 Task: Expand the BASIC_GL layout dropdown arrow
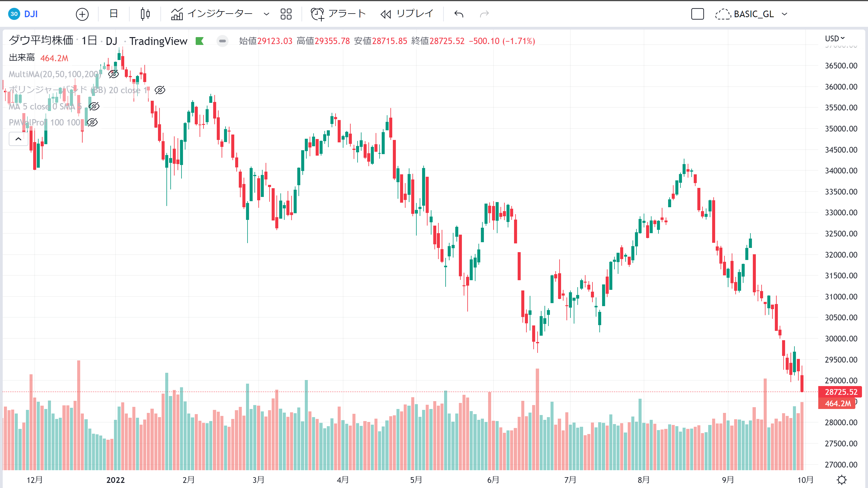click(784, 14)
